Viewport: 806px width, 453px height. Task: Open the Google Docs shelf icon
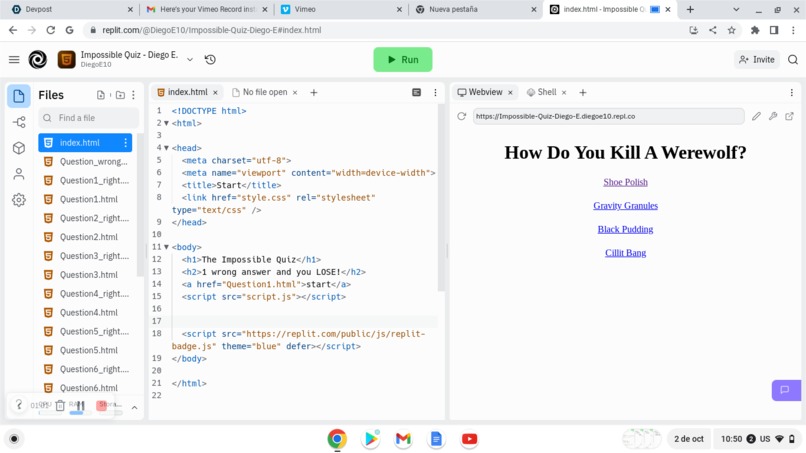[436, 439]
